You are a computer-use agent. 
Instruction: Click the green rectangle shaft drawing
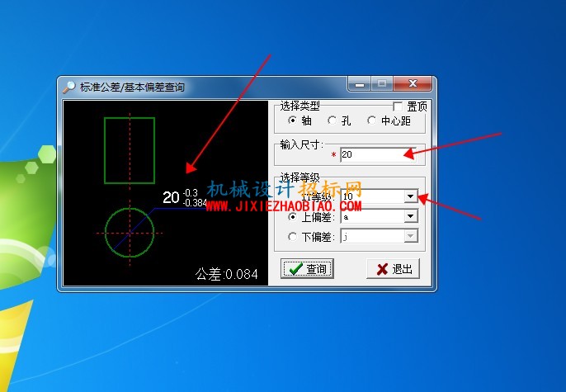pyautogui.click(x=130, y=150)
